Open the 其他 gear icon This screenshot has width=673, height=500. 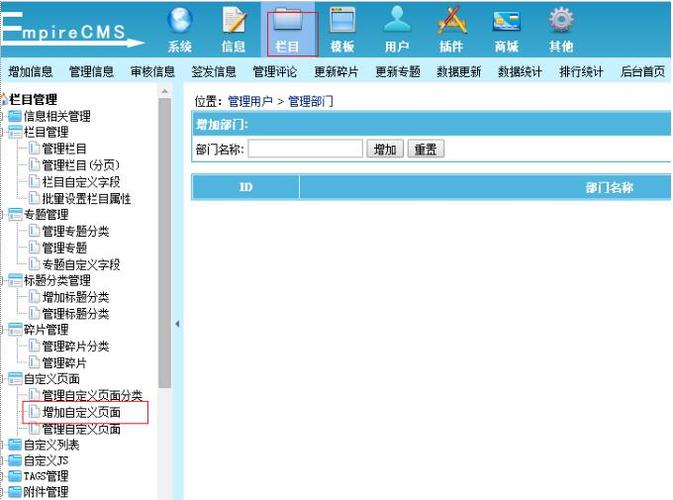pos(561,20)
